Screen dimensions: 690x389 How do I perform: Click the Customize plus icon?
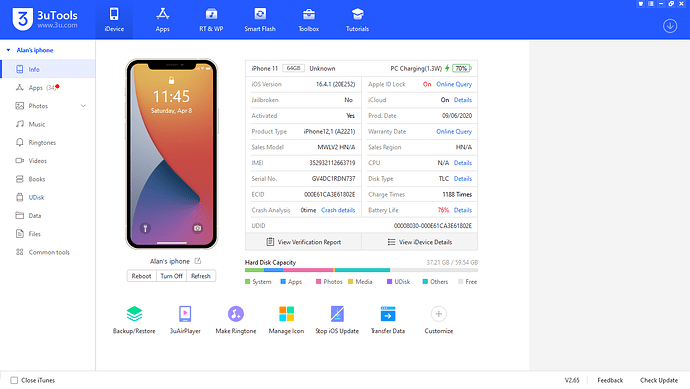[x=438, y=314]
